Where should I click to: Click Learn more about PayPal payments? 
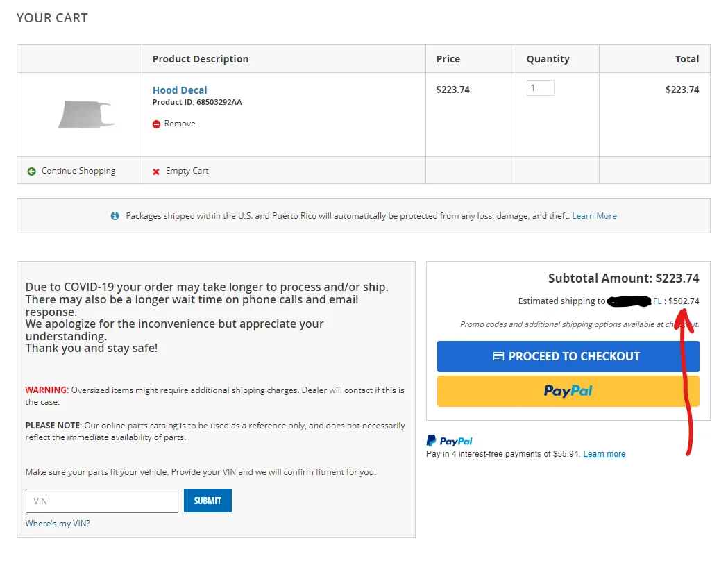(x=604, y=454)
